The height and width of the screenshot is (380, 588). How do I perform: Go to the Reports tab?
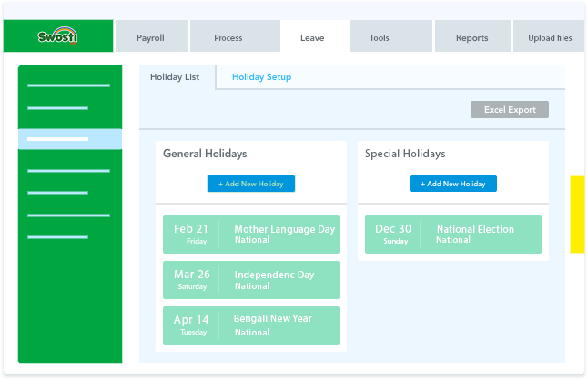(x=472, y=36)
